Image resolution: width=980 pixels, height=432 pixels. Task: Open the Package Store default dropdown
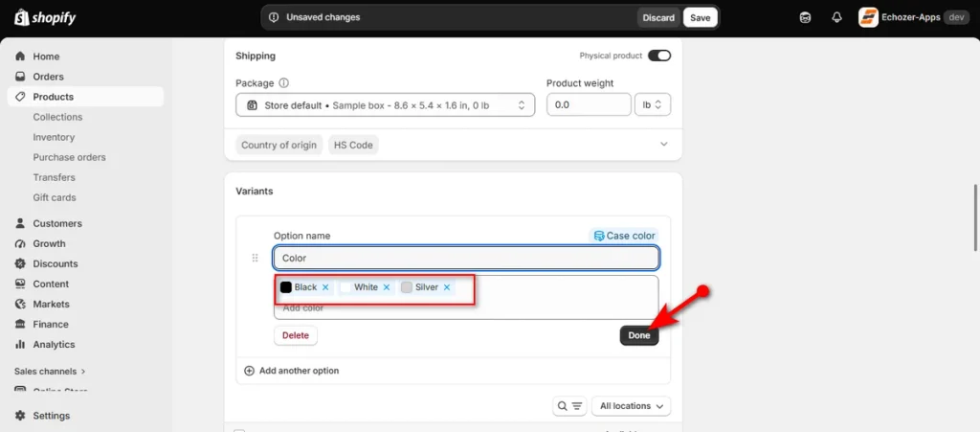(x=385, y=105)
